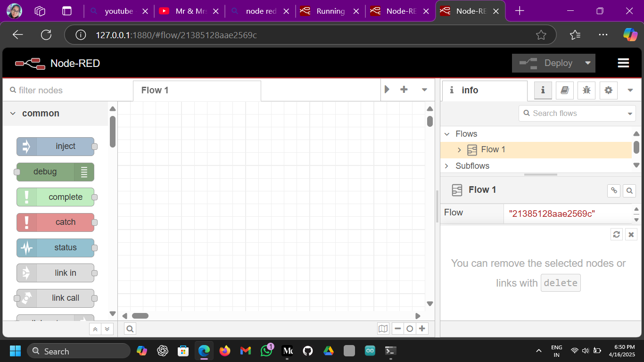Open the workspace search magnifier button
Viewport: 644px width, 362px height.
tap(130, 329)
